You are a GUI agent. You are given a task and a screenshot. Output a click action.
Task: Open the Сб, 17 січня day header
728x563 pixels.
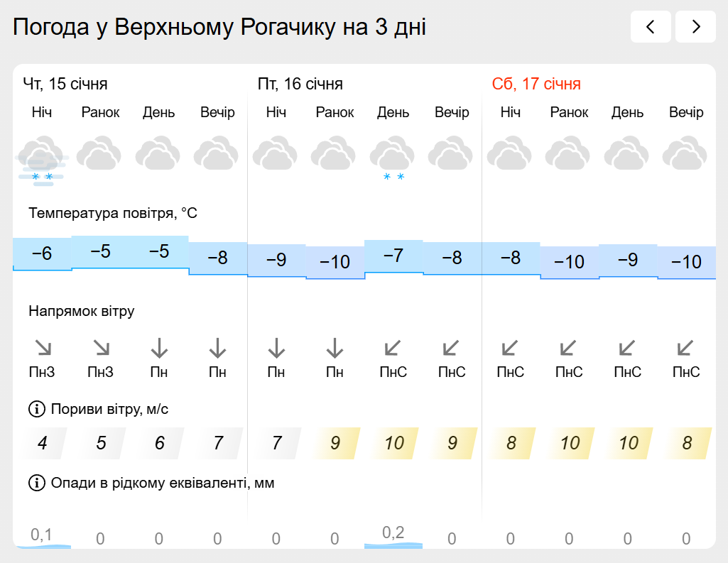[536, 84]
